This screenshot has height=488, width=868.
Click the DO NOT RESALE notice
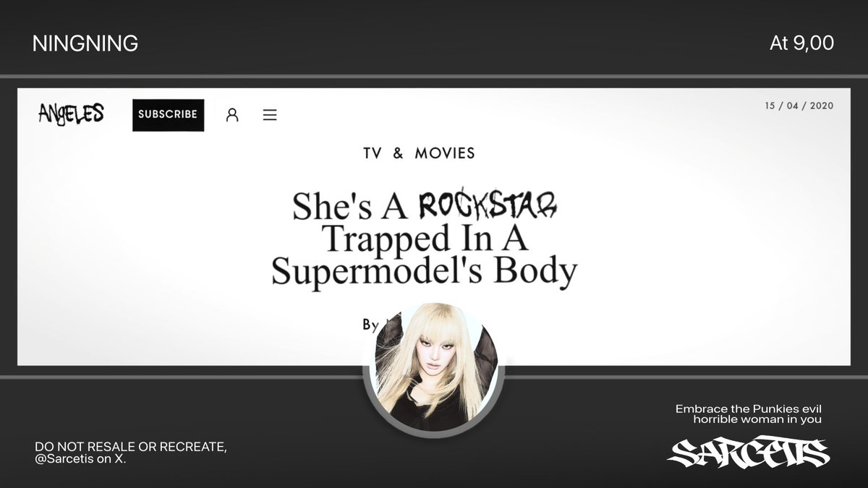tap(131, 453)
